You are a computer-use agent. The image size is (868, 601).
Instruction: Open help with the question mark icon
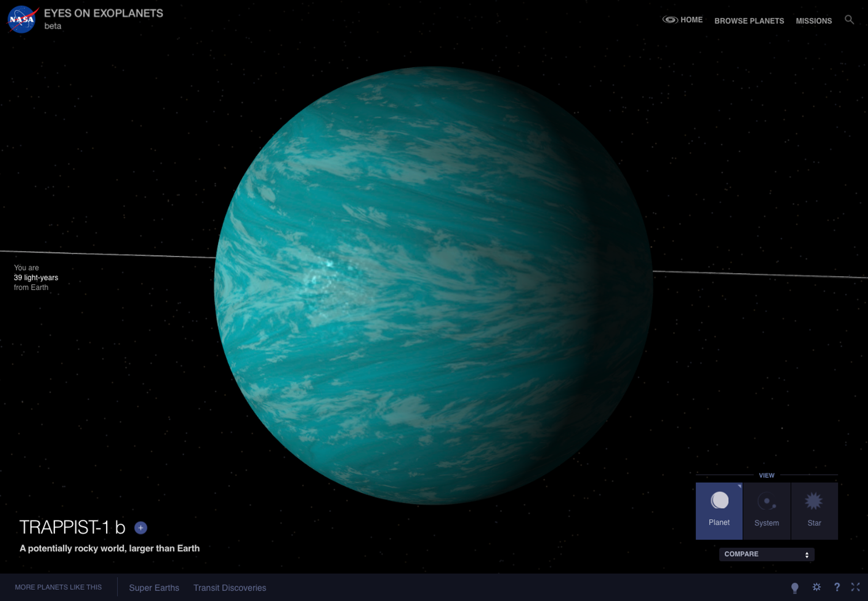[838, 587]
